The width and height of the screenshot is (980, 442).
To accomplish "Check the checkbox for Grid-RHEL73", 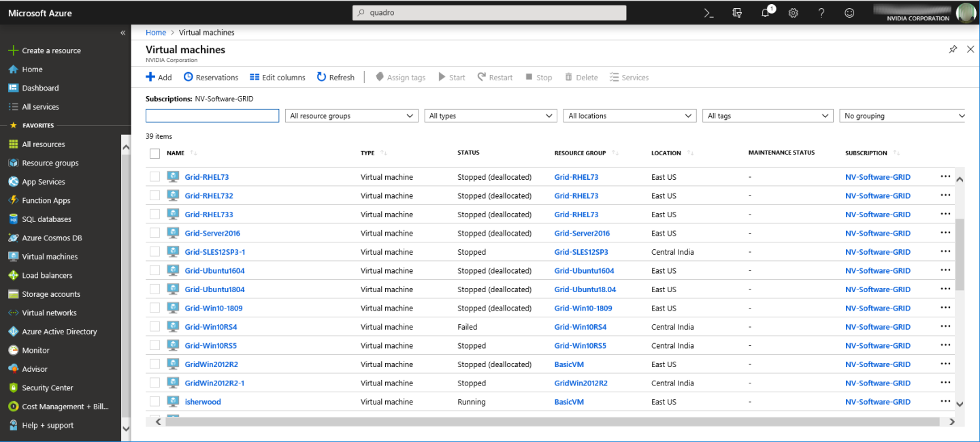I will point(154,176).
